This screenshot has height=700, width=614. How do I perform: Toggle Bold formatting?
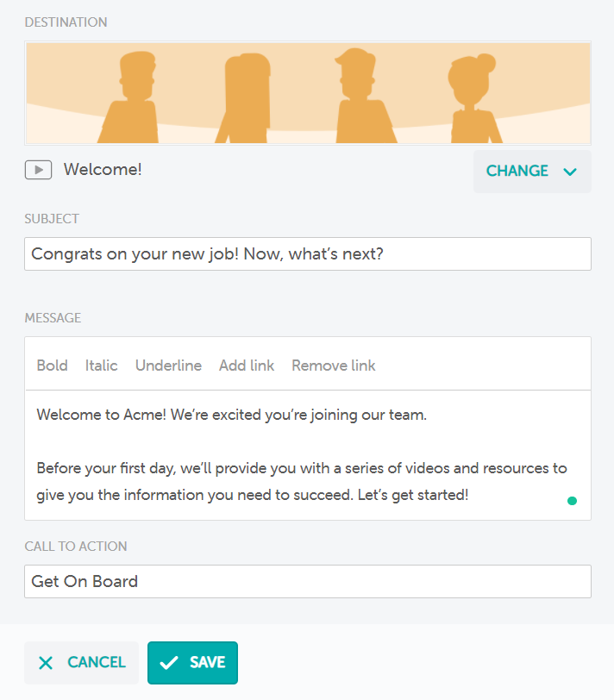[52, 366]
